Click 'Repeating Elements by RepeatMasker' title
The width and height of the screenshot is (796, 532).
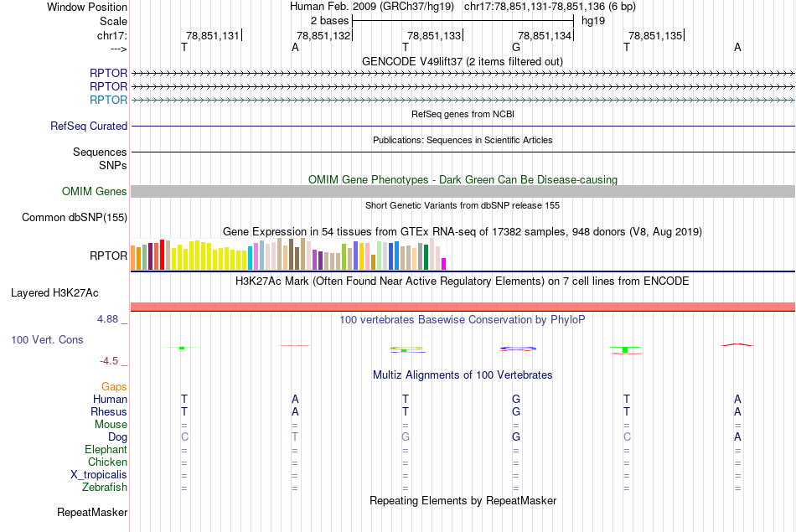pyautogui.click(x=463, y=500)
